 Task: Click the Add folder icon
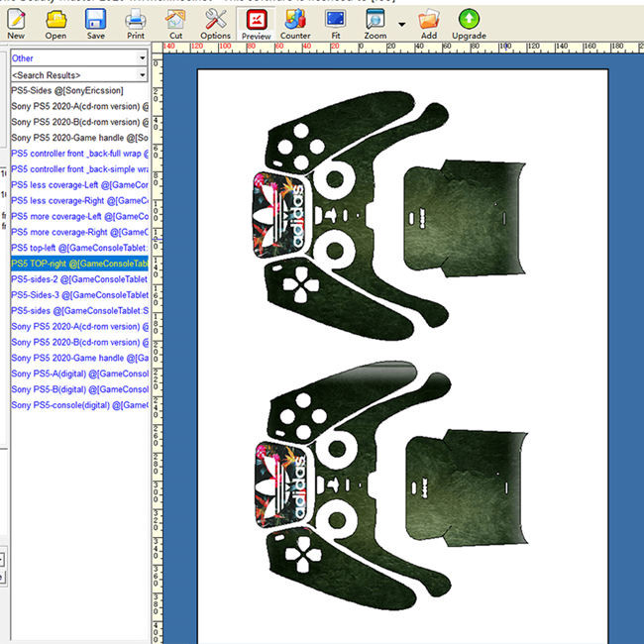point(428,19)
